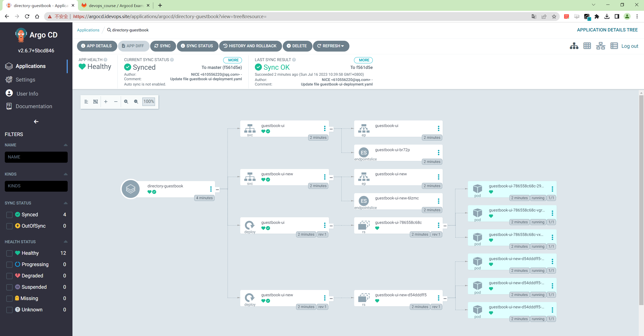Screen dimensions: 644x336
Task: Click the APP DETAILS button
Action: [x=97, y=46]
